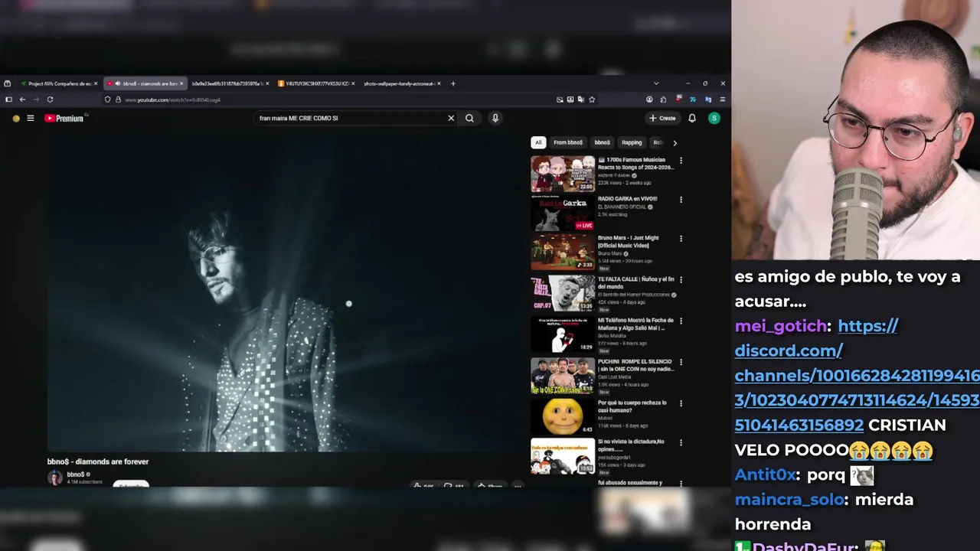Screen dimensions: 980x551
Task: Go back with the browser back arrow
Action: coord(22,99)
